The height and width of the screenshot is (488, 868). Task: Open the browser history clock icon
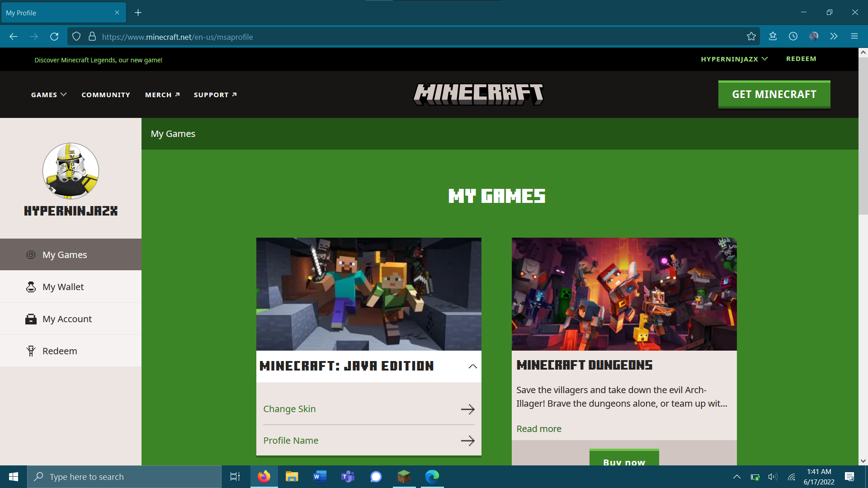(x=793, y=37)
